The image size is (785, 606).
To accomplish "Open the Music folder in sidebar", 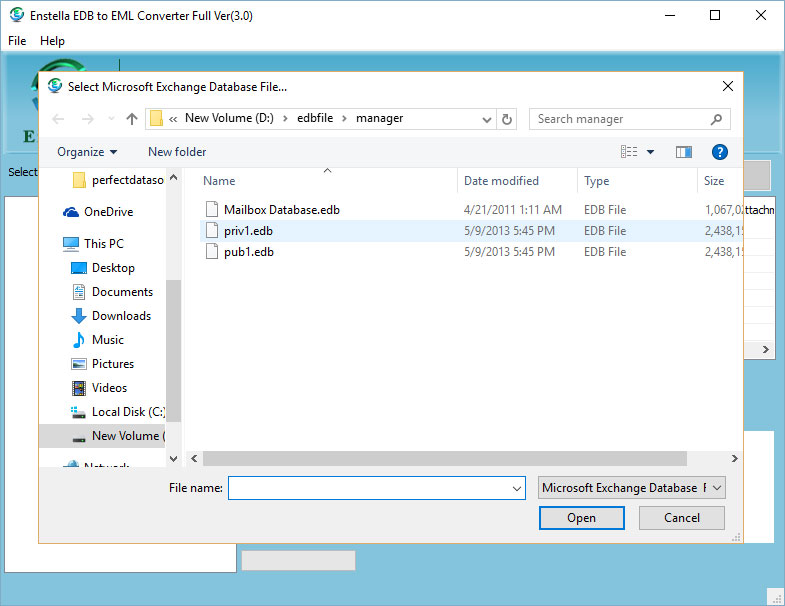I will click(107, 340).
